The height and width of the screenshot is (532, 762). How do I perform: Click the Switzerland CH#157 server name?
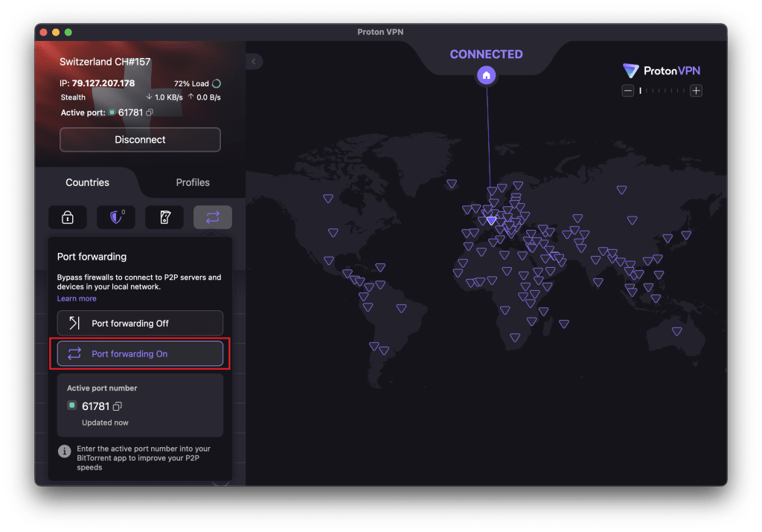pos(105,63)
